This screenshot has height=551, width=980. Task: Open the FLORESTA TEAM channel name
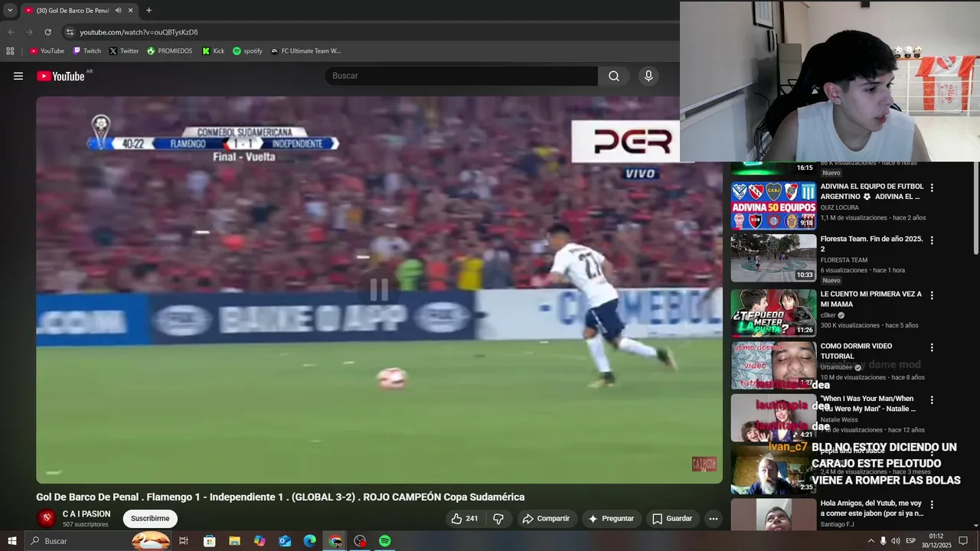tap(844, 260)
